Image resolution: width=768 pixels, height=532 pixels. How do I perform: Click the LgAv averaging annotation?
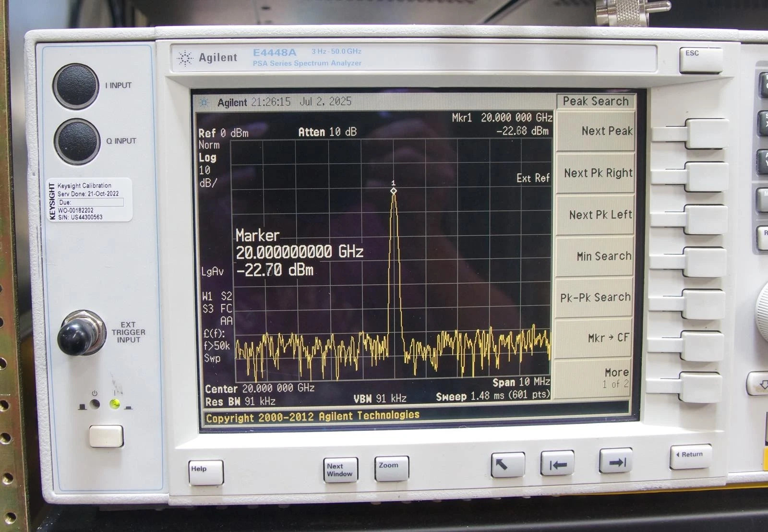coord(212,272)
